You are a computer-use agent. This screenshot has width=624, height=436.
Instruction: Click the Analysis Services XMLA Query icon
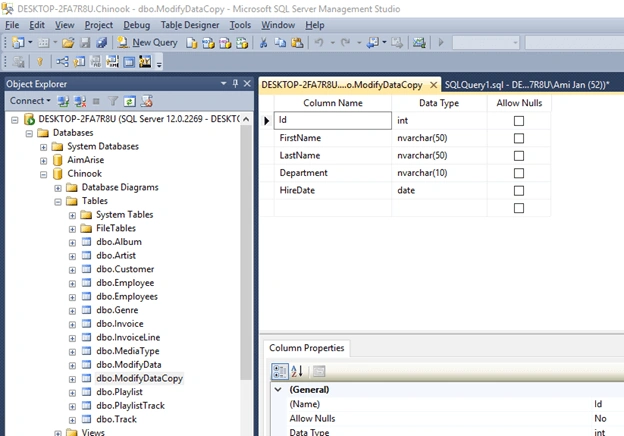click(x=242, y=43)
